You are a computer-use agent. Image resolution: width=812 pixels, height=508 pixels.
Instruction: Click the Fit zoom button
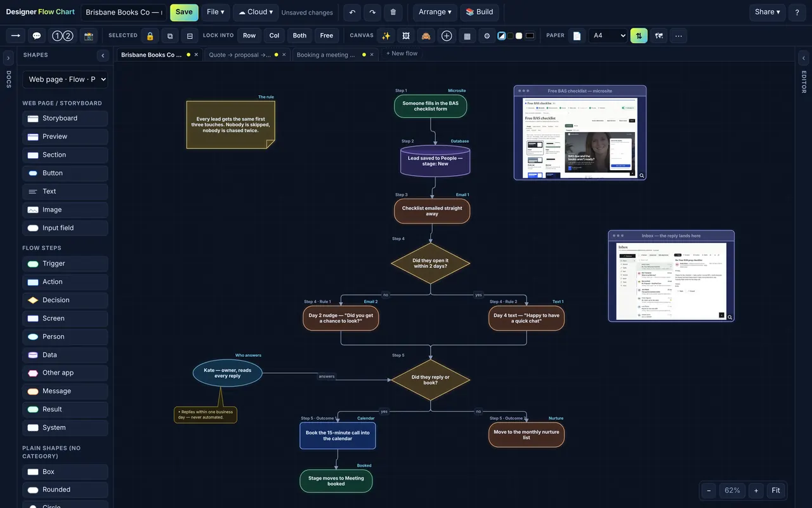tap(776, 490)
